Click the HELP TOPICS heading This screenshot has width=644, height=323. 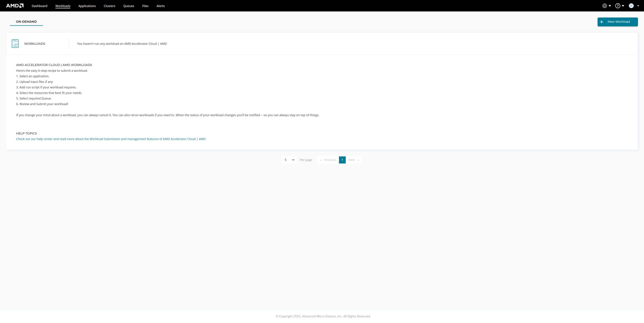coord(27,134)
